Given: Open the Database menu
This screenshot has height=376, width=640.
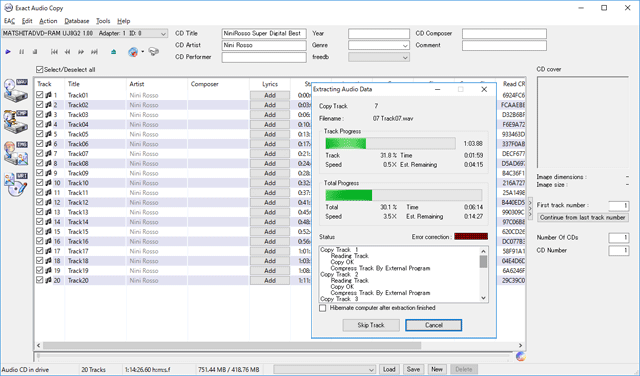Looking at the screenshot, I should 77,21.
